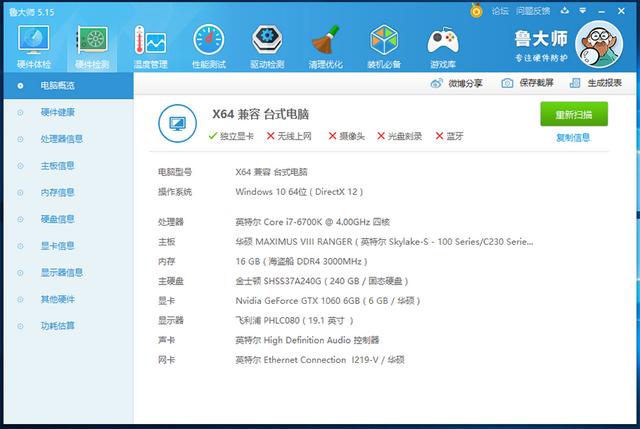Select the 温度管理 temperature management icon
Viewport: 640px width, 429px height.
tap(150, 44)
